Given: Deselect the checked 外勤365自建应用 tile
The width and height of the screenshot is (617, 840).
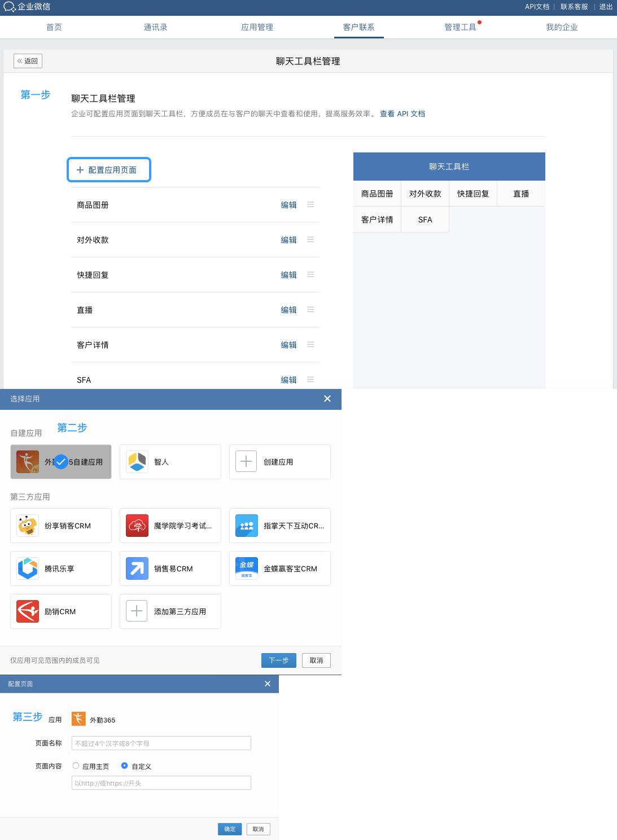Looking at the screenshot, I should (61, 462).
